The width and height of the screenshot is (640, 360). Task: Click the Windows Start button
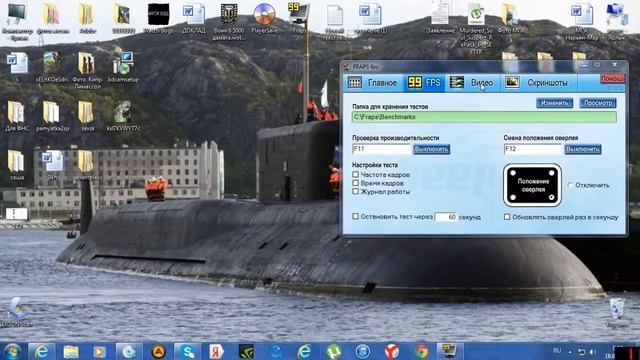pos(12,351)
